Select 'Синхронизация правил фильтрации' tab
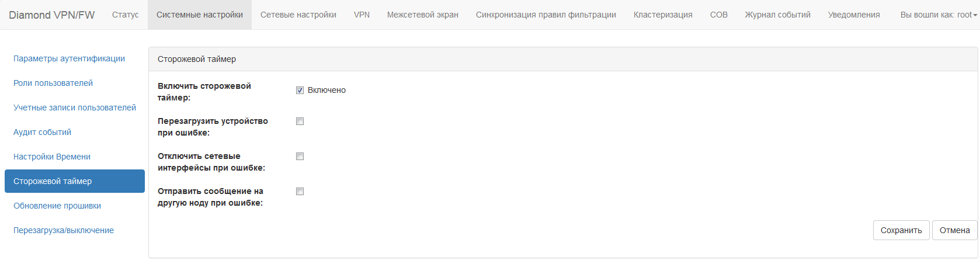Viewport: 980px width, 260px height. click(x=545, y=15)
